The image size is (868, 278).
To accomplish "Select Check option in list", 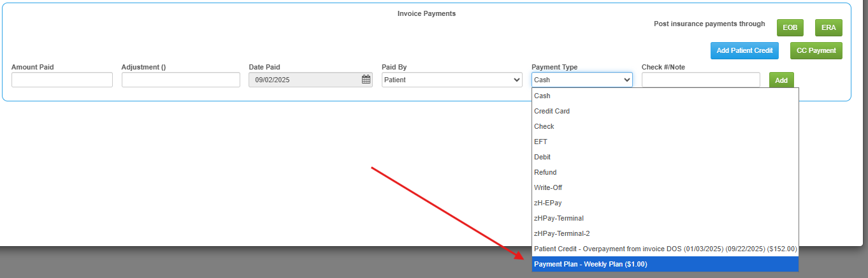I will [664, 126].
